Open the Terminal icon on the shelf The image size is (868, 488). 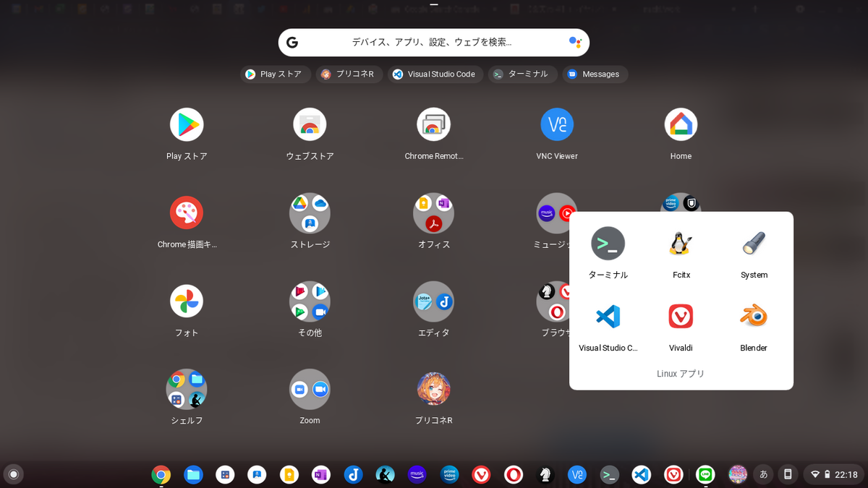tap(610, 474)
